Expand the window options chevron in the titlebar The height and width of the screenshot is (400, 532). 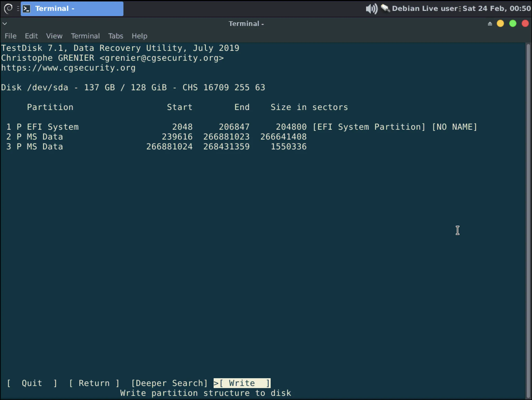tap(5, 23)
